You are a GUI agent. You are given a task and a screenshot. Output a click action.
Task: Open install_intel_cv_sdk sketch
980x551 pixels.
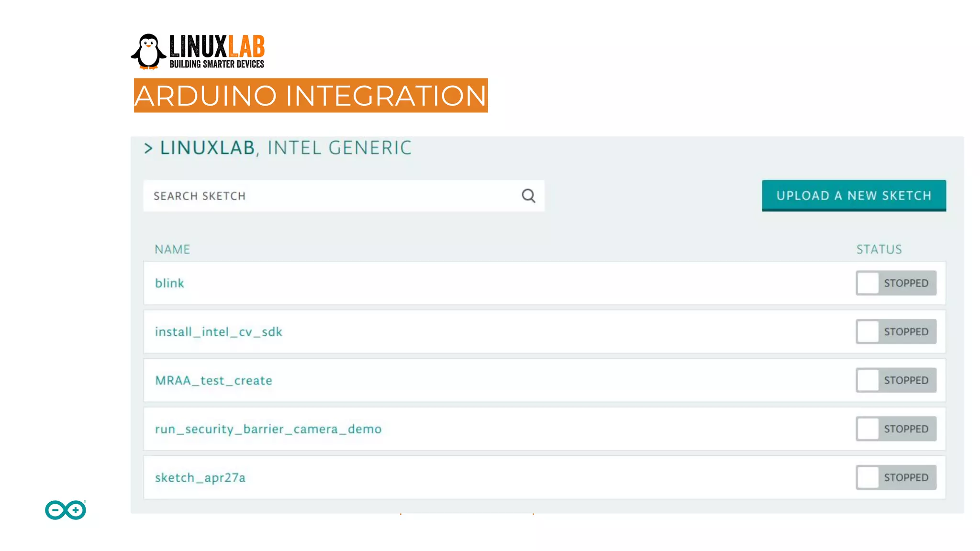pos(219,332)
